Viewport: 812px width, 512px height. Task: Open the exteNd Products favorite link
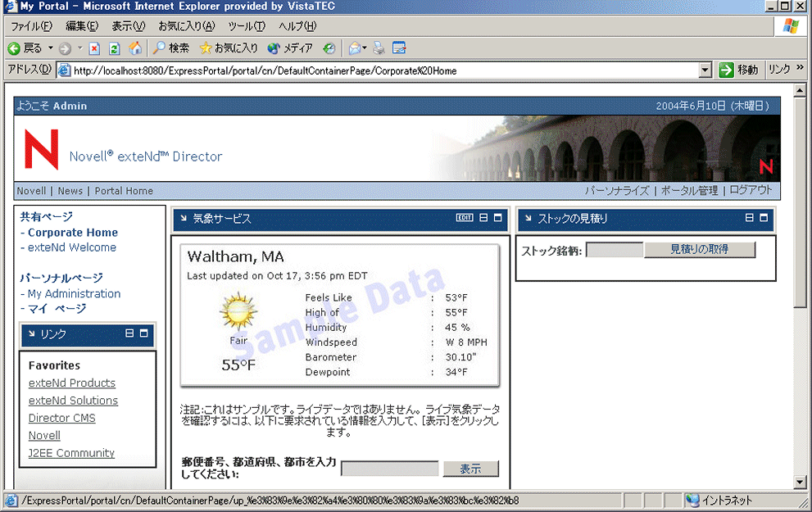tap(72, 383)
